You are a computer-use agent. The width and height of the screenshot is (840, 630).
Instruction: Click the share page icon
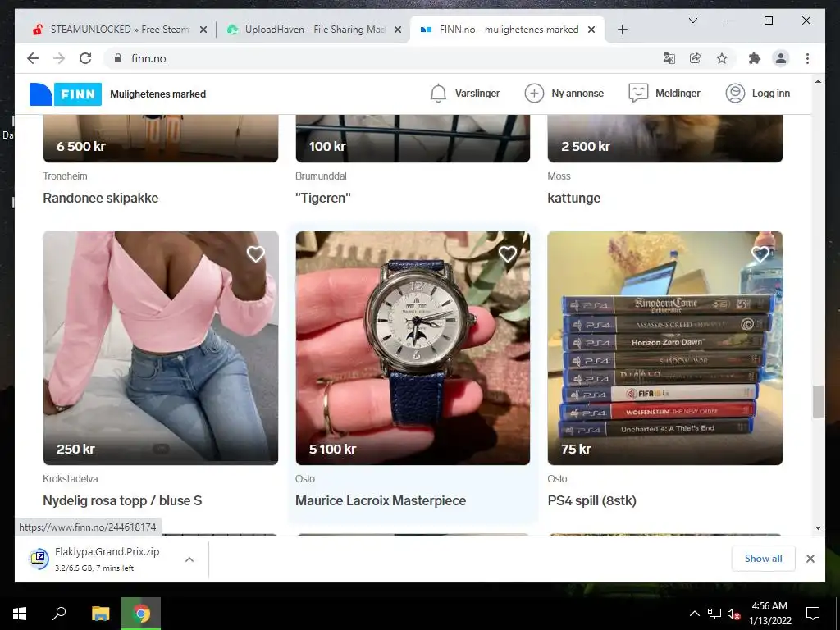pyautogui.click(x=696, y=58)
